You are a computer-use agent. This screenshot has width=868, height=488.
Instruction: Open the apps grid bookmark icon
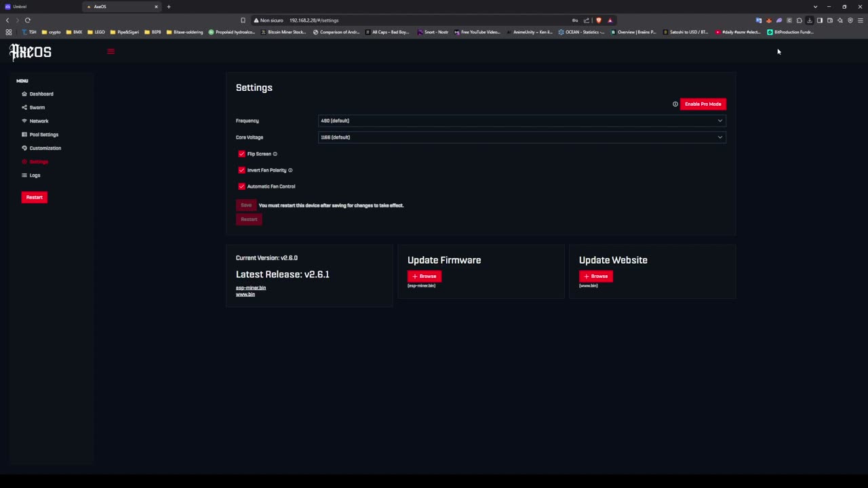(x=9, y=32)
